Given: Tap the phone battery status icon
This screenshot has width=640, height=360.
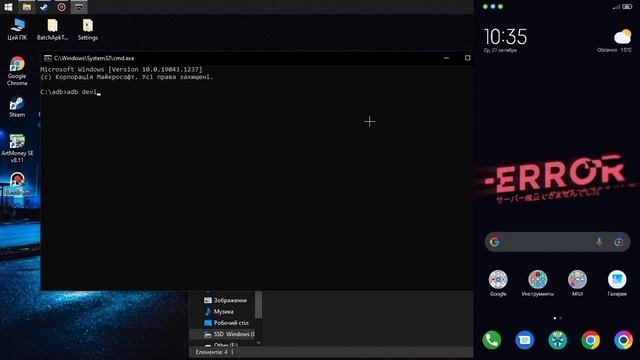Looking at the screenshot, I should pos(627,7).
